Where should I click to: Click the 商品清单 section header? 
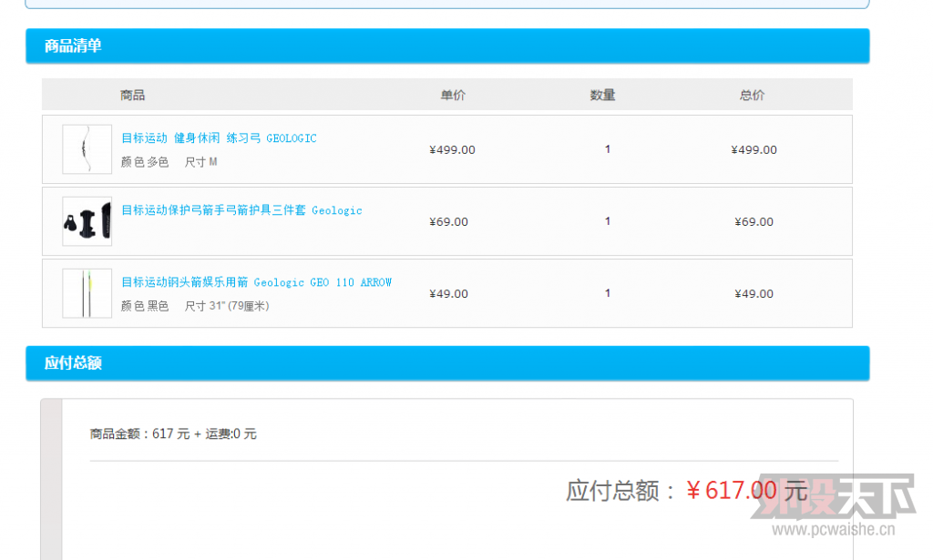pyautogui.click(x=447, y=46)
